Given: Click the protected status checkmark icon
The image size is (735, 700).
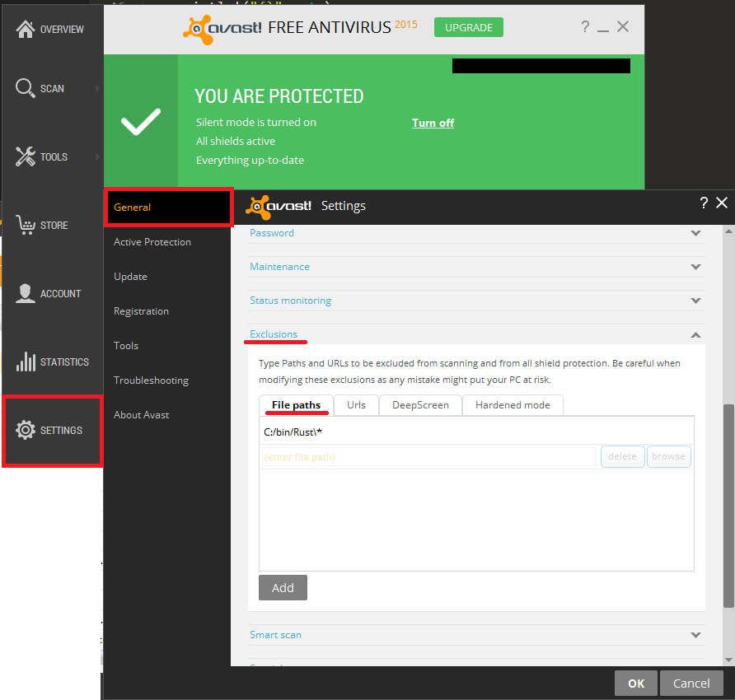Looking at the screenshot, I should pyautogui.click(x=141, y=122).
